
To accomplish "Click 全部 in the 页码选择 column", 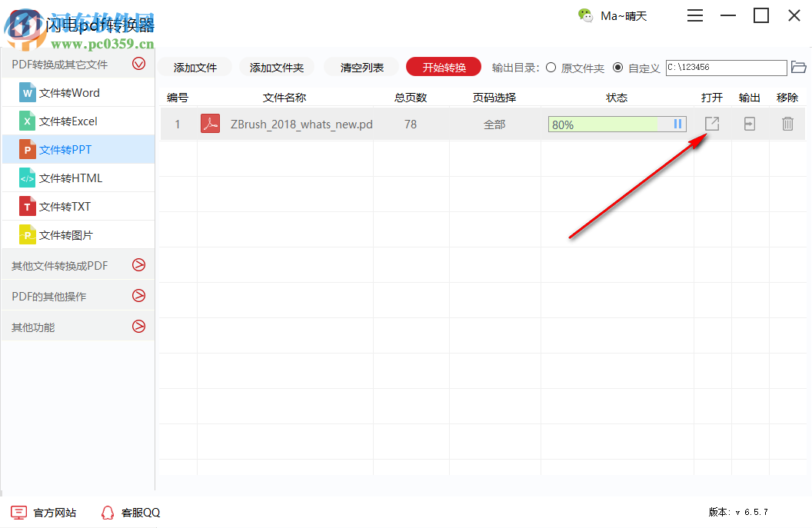I will tap(494, 124).
